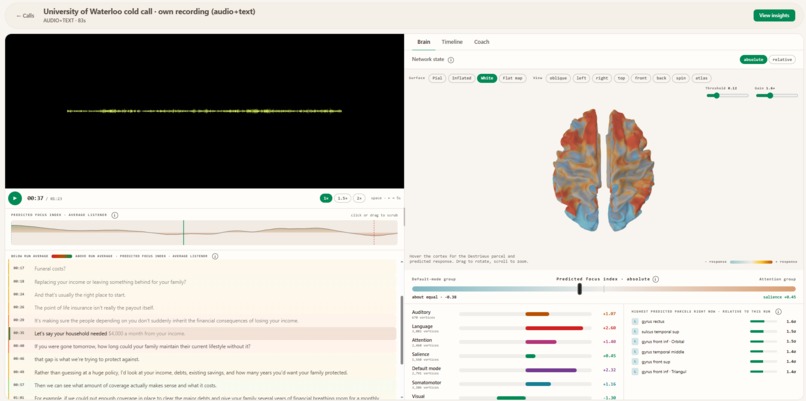Set playback speed to 1.5x
Screen dimensions: 806x401
[342, 198]
